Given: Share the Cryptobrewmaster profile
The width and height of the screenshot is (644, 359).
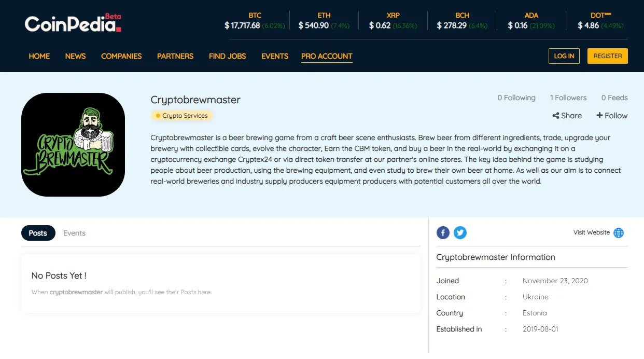Looking at the screenshot, I should [x=567, y=116].
